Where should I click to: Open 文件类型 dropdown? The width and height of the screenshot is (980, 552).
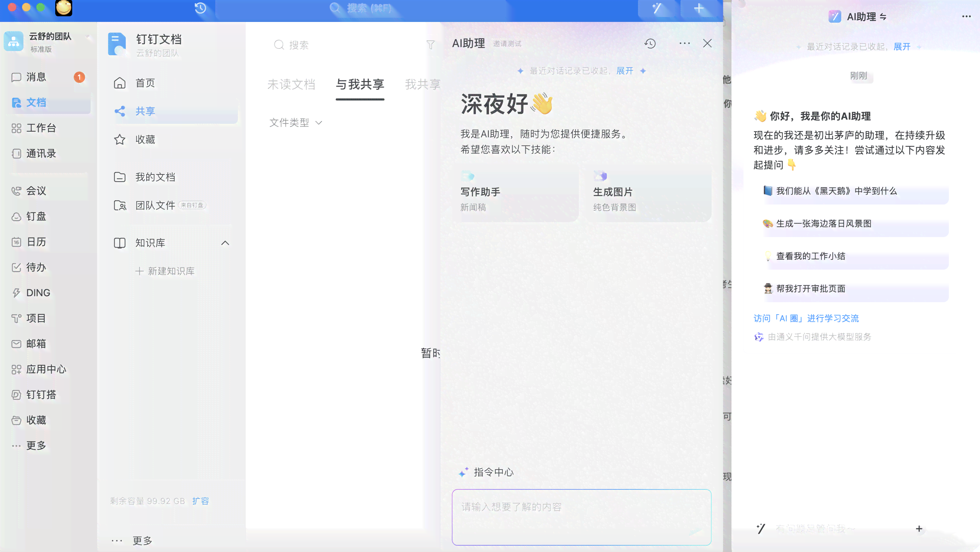296,123
